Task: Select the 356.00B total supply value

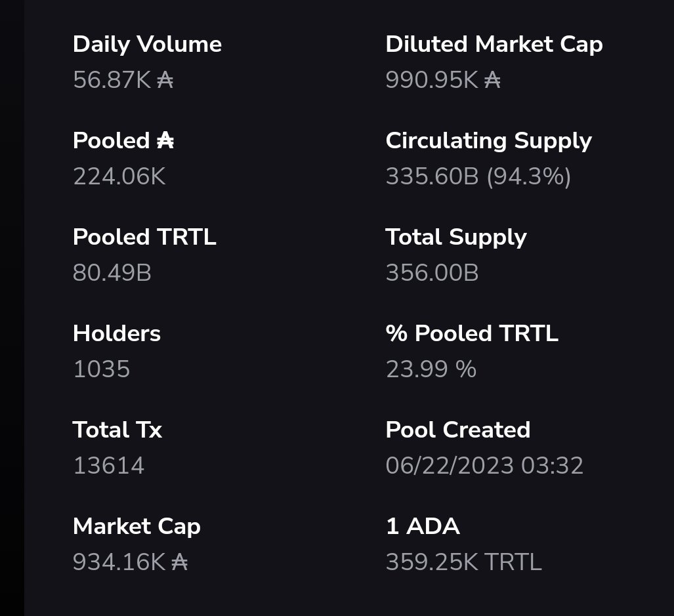Action: (x=432, y=273)
